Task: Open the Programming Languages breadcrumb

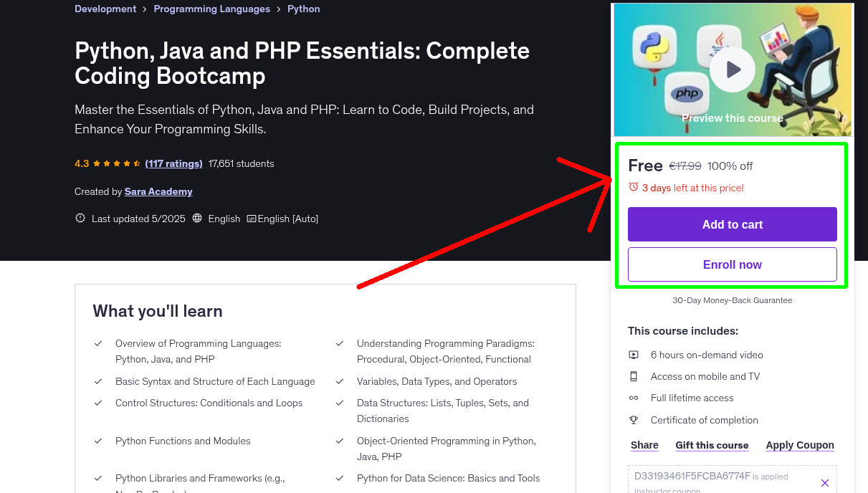Action: pyautogui.click(x=211, y=9)
